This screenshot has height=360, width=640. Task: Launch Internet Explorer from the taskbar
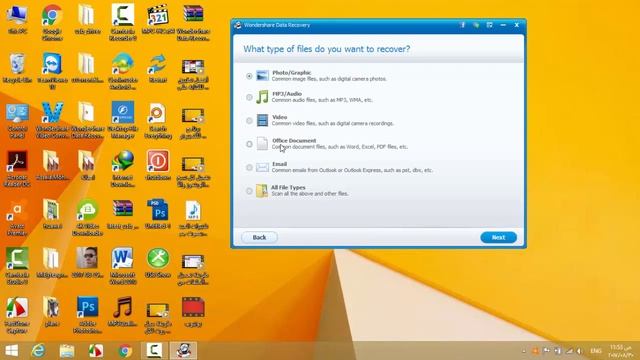tap(38, 351)
